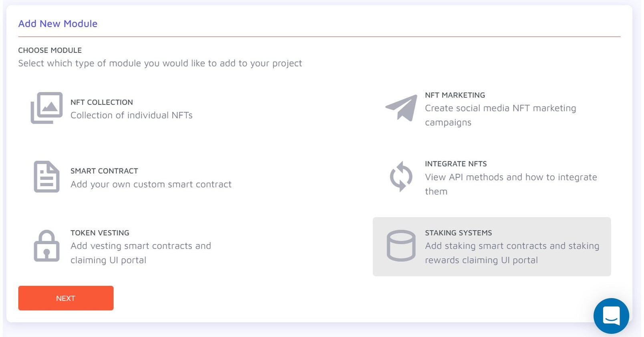Choose the Integrate NFTs module card
This screenshot has height=337, width=644.
click(489, 177)
